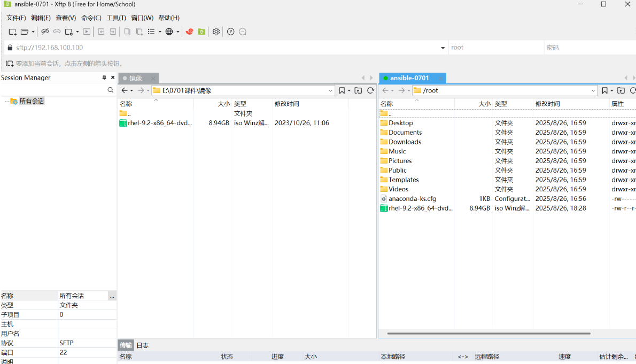Image resolution: width=636 pixels, height=364 pixels.
Task: Switch to the 日志 log tab
Action: pyautogui.click(x=142, y=345)
